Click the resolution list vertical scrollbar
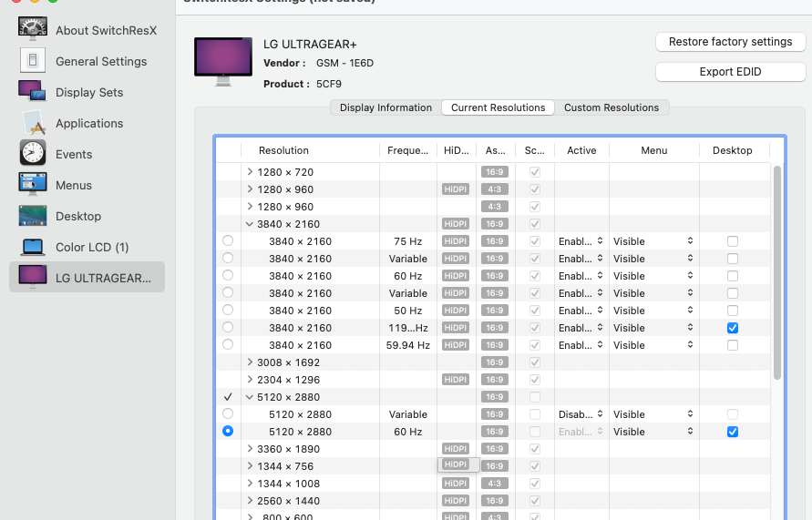Viewport: 812px width, 520px height. pos(776,272)
